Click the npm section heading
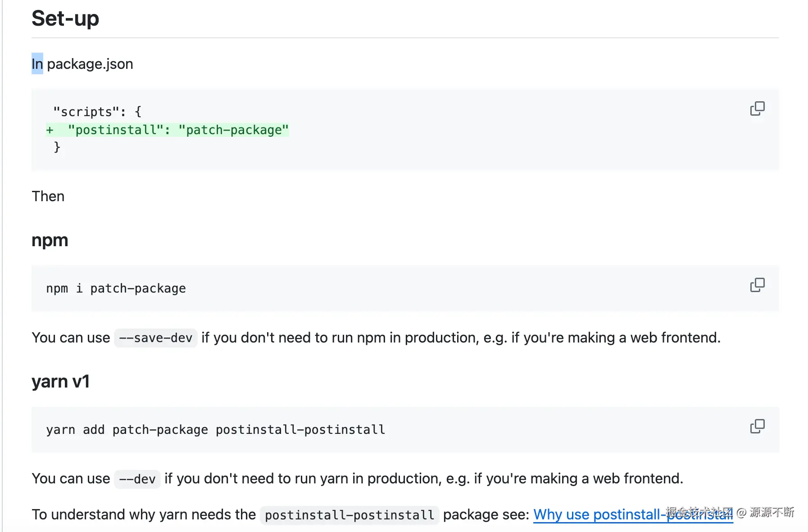Image resolution: width=808 pixels, height=532 pixels. click(x=50, y=240)
